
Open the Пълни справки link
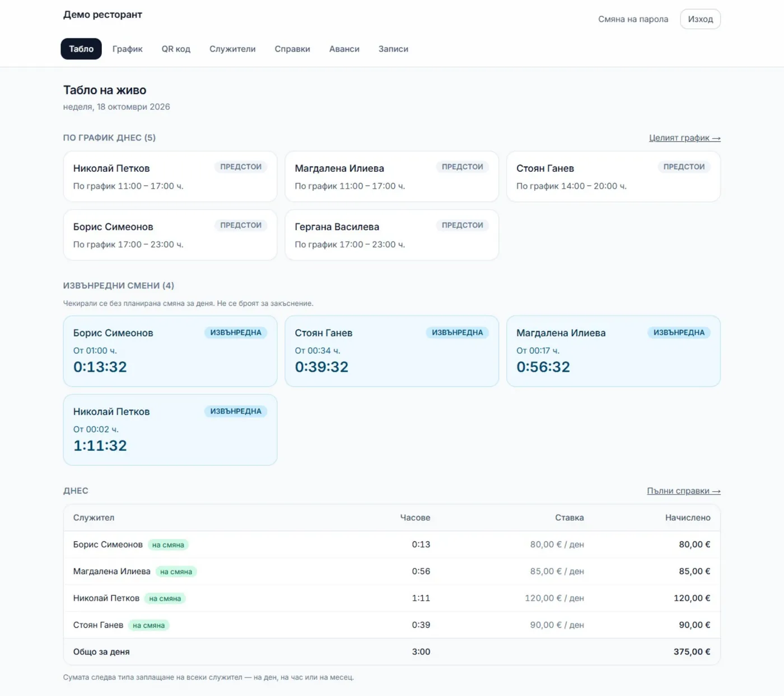[684, 491]
